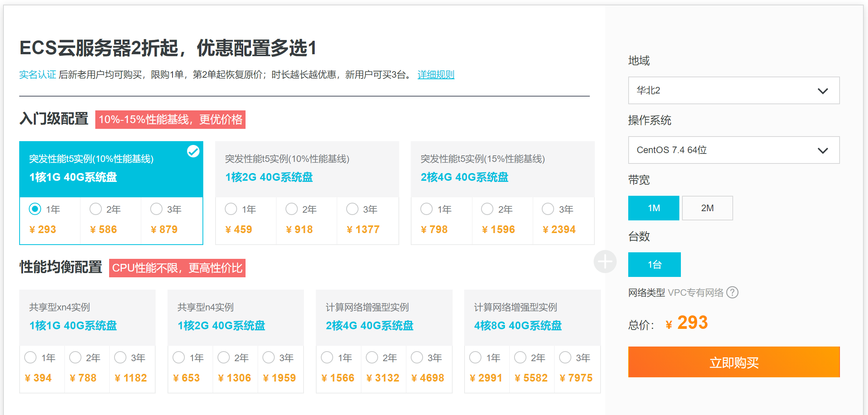Click the 实名认证 link
The height and width of the screenshot is (415, 868).
(37, 75)
